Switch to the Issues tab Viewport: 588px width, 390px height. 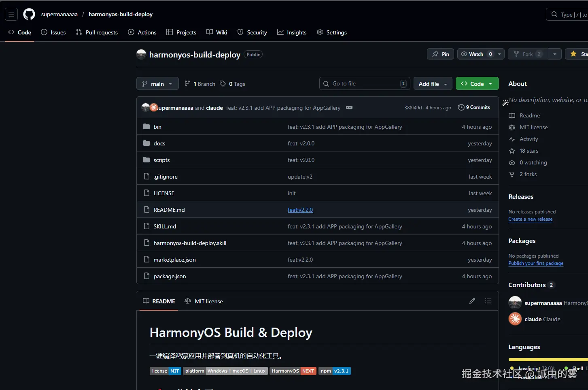(53, 32)
